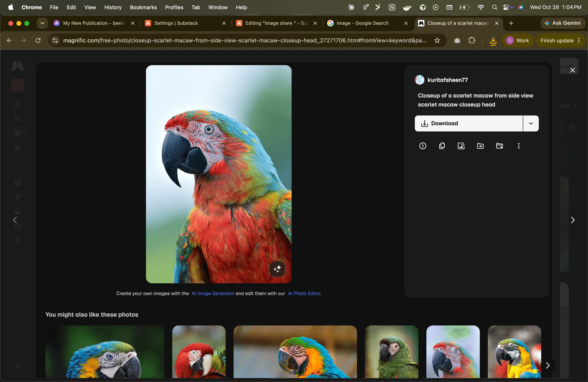Click the browser forward arrow
Screen dimensions: 588x382
click(24, 40)
